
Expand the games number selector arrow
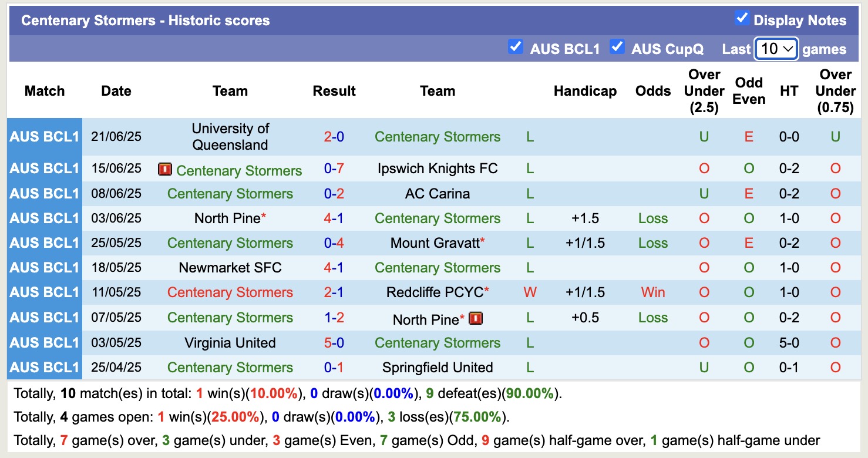click(x=790, y=48)
